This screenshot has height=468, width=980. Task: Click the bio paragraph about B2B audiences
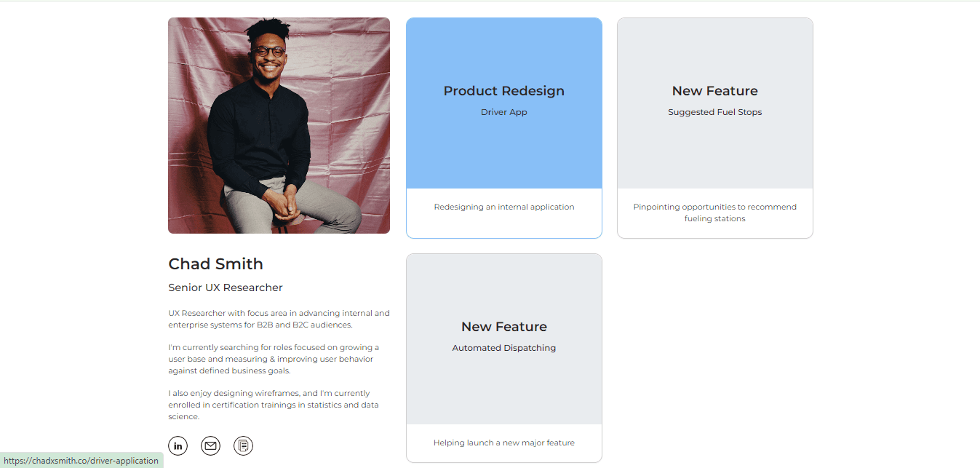click(x=279, y=319)
